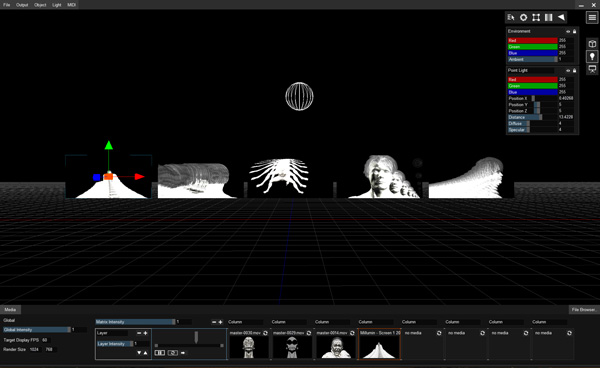
Task: Toggle Environment visibility eye icon
Action: click(x=568, y=31)
